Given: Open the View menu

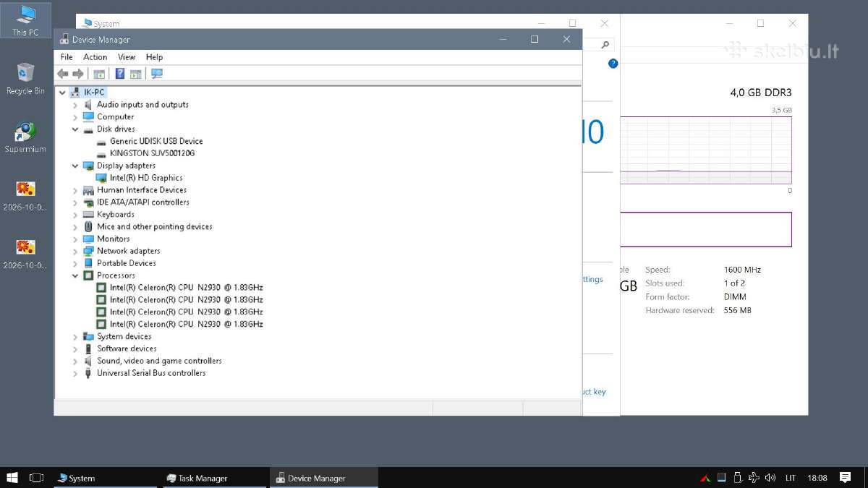Looking at the screenshot, I should click(x=127, y=57).
